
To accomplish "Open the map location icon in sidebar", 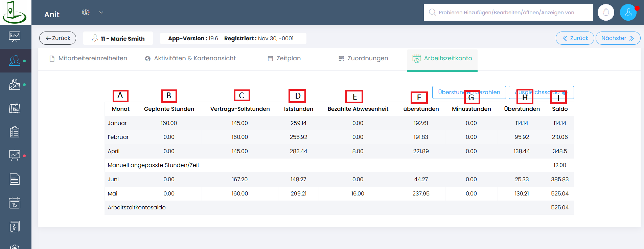I will (15, 84).
